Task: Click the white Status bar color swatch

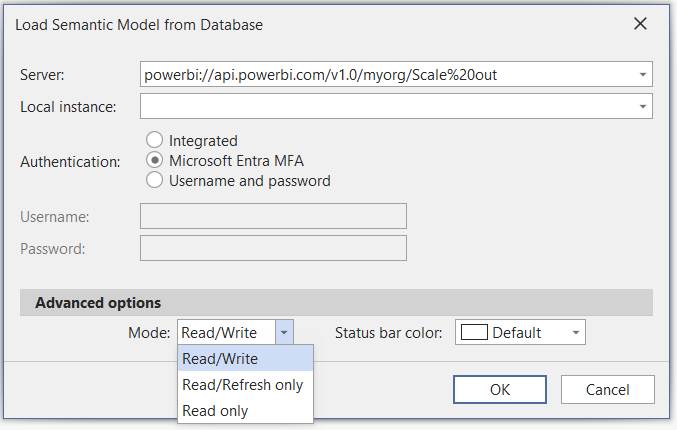Action: [474, 333]
